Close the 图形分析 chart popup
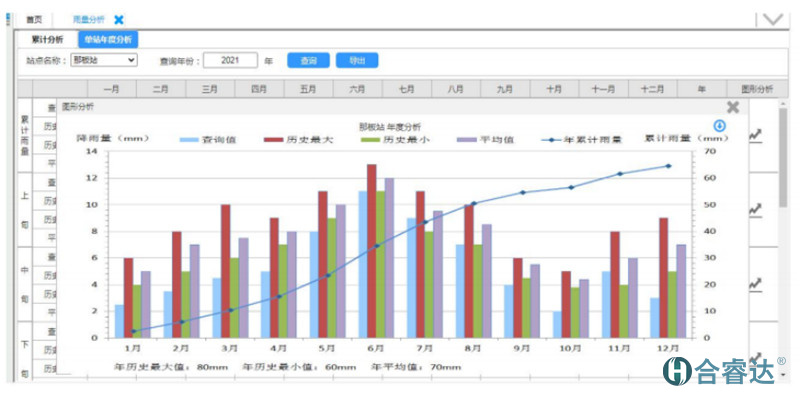The height and width of the screenshot is (400, 800). (x=733, y=107)
